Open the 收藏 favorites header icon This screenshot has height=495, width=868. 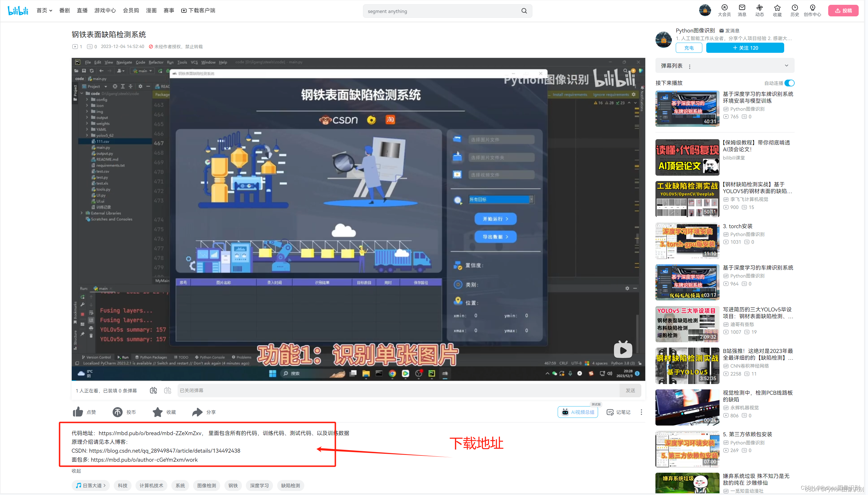[x=777, y=10]
